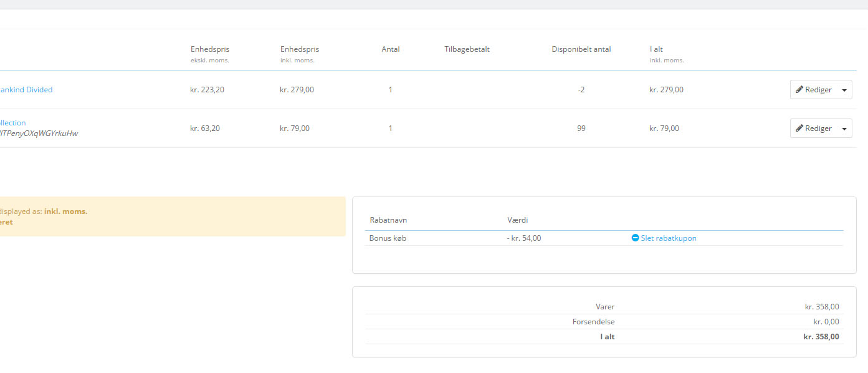Image resolution: width=868 pixels, height=373 pixels.
Task: Click the Disponibelt antal column header
Action: (581, 49)
